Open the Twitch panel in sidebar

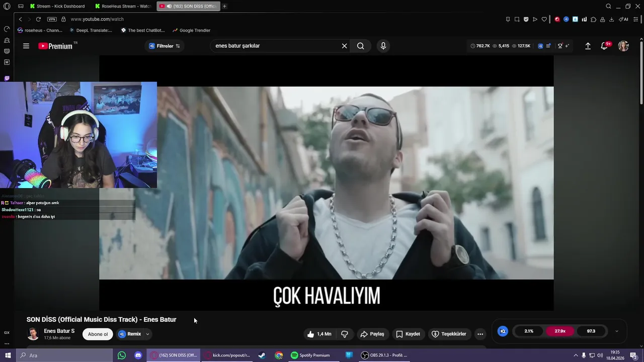coord(7,78)
